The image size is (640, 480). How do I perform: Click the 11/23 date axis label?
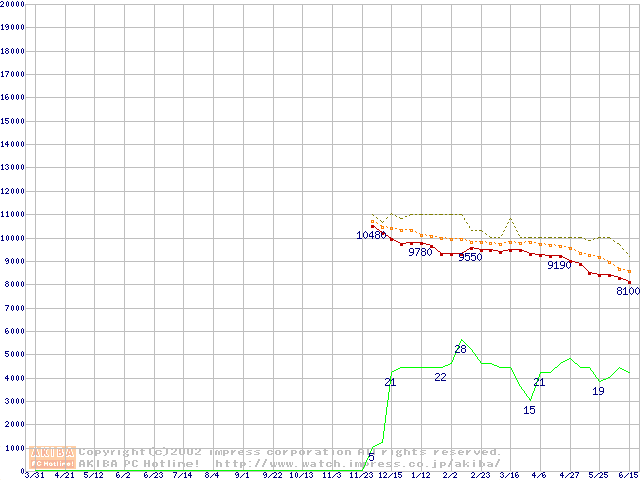(x=361, y=475)
